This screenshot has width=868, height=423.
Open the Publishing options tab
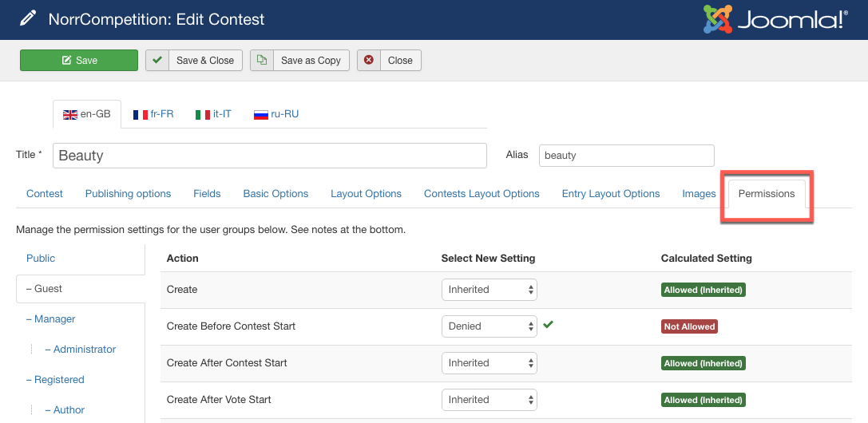128,193
